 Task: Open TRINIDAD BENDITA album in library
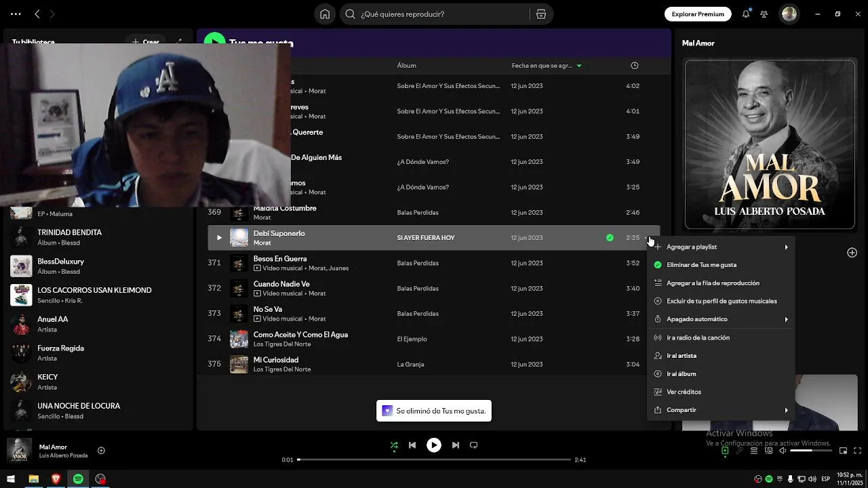pyautogui.click(x=98, y=237)
